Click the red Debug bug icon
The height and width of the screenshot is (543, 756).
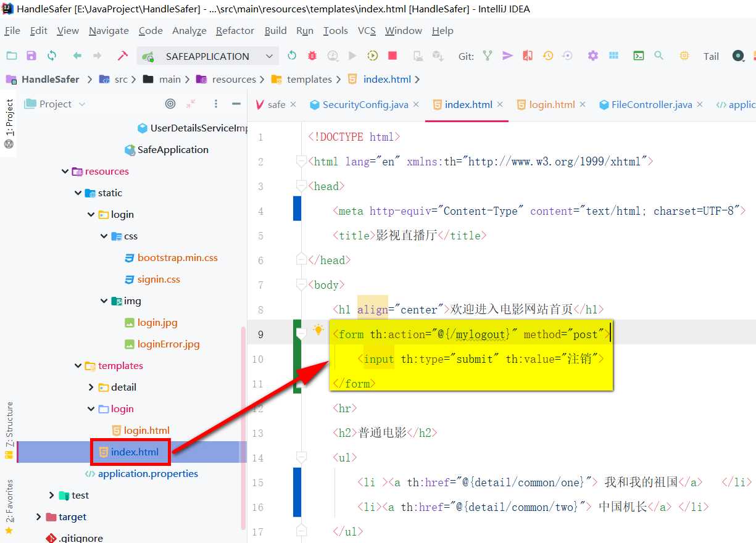tap(312, 56)
